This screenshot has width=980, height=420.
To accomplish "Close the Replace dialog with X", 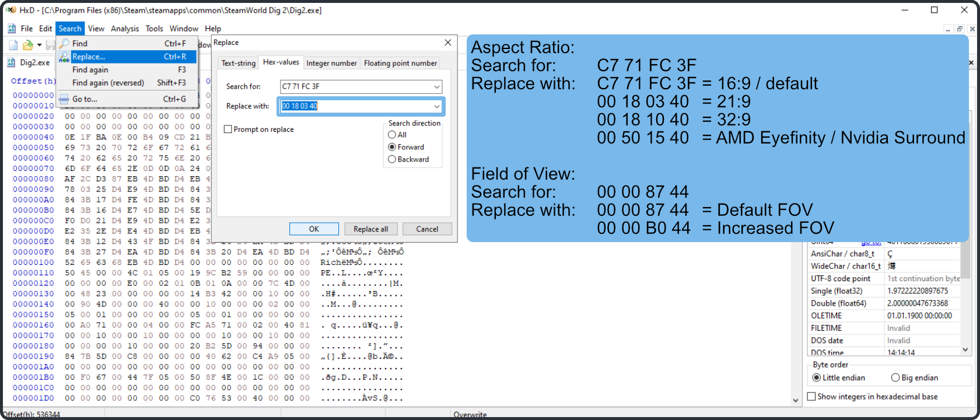I will 448,43.
